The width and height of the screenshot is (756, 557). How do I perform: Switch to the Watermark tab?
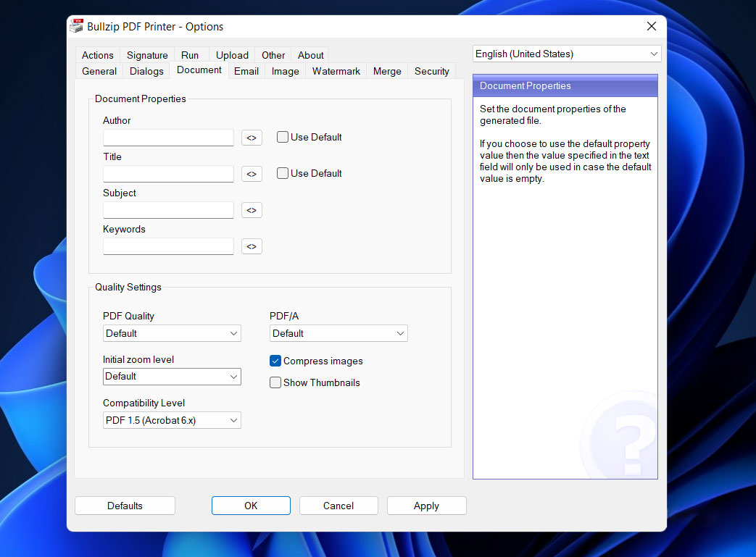(336, 71)
